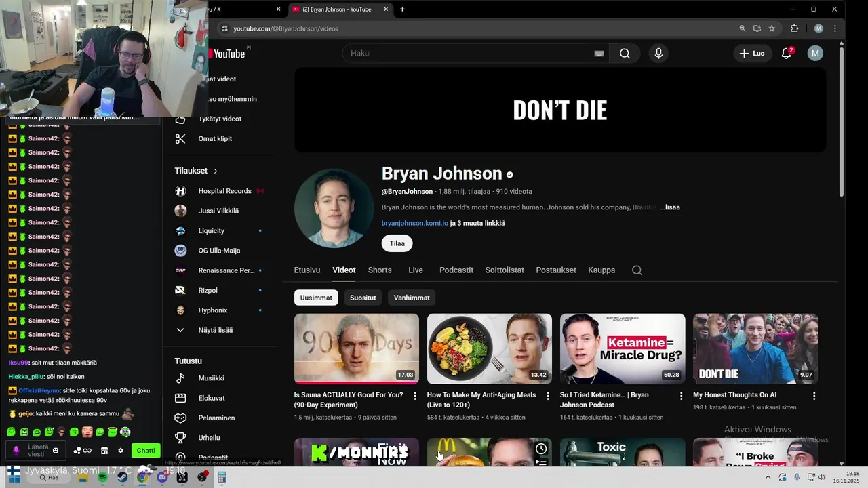Viewport: 868px width, 488px height.
Task: Start voice search with the microphone icon
Action: [658, 54]
